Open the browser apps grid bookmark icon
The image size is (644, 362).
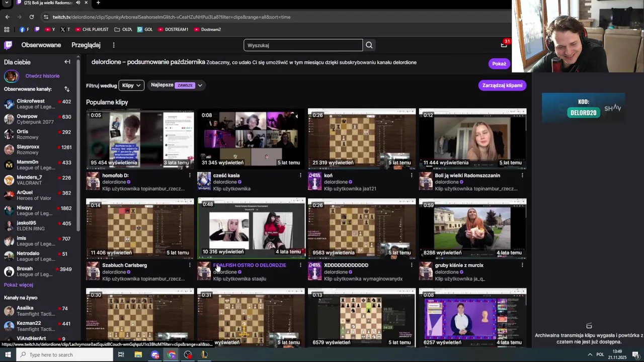click(6, 29)
